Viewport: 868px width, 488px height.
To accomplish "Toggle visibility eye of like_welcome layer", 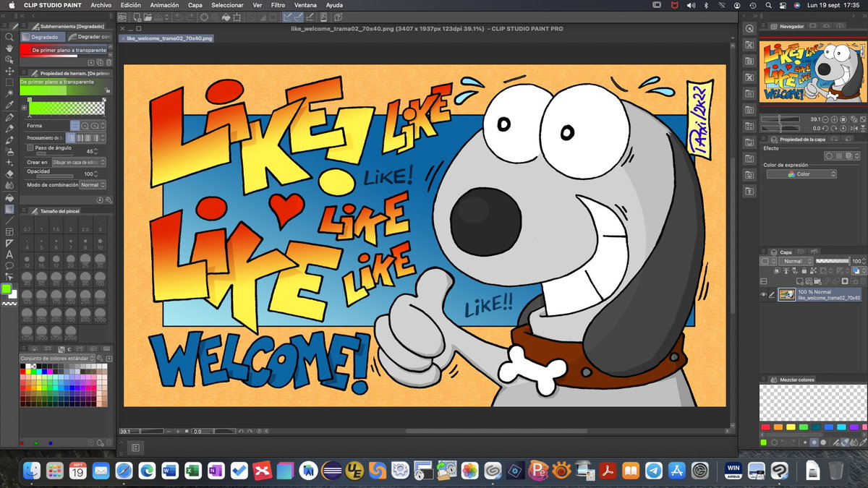I will [x=763, y=294].
